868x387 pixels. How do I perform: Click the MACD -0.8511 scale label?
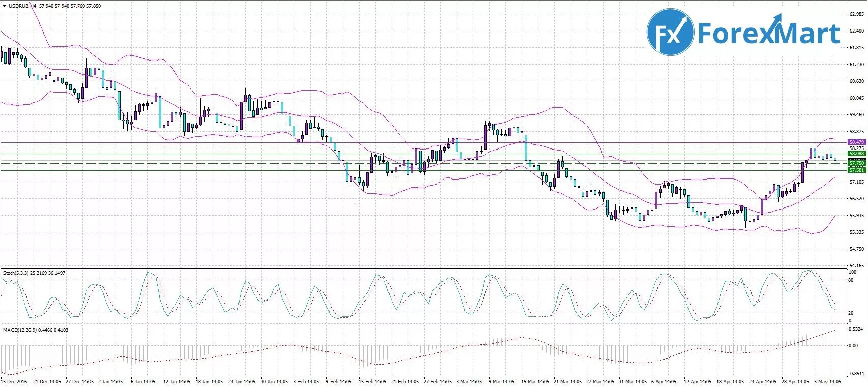pyautogui.click(x=857, y=373)
